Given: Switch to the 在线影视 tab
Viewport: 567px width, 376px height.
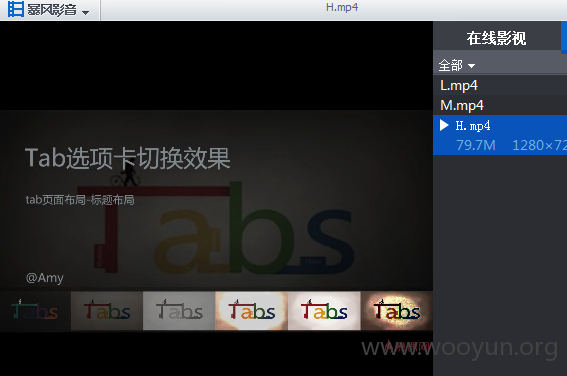Looking at the screenshot, I should (x=496, y=38).
